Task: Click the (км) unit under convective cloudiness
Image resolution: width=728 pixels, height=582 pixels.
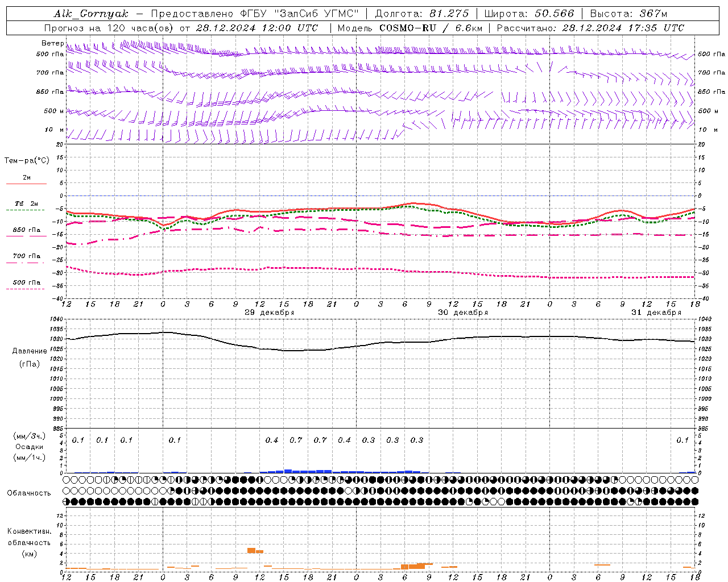Action: pyautogui.click(x=29, y=553)
